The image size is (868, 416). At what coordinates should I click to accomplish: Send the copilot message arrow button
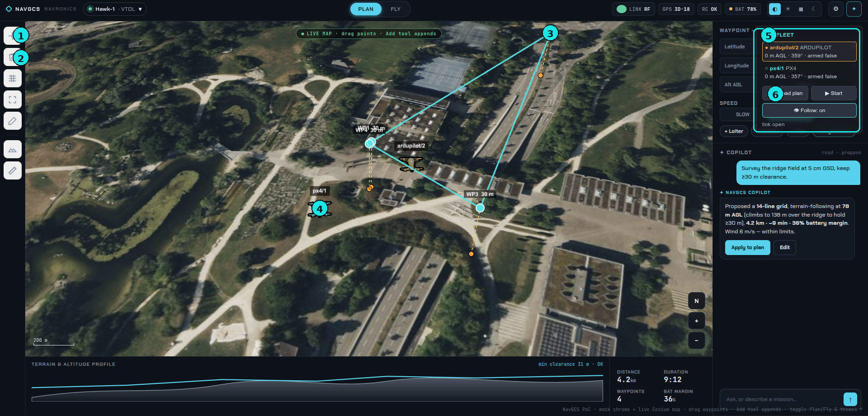coord(850,399)
